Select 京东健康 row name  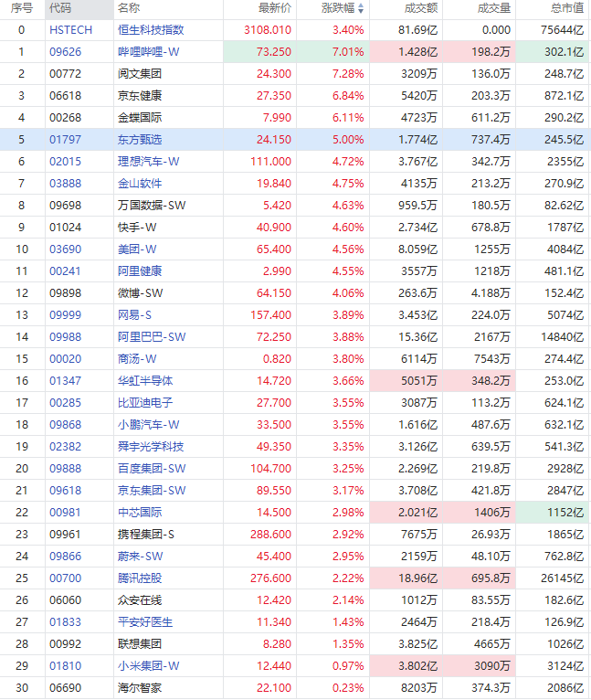click(x=140, y=96)
